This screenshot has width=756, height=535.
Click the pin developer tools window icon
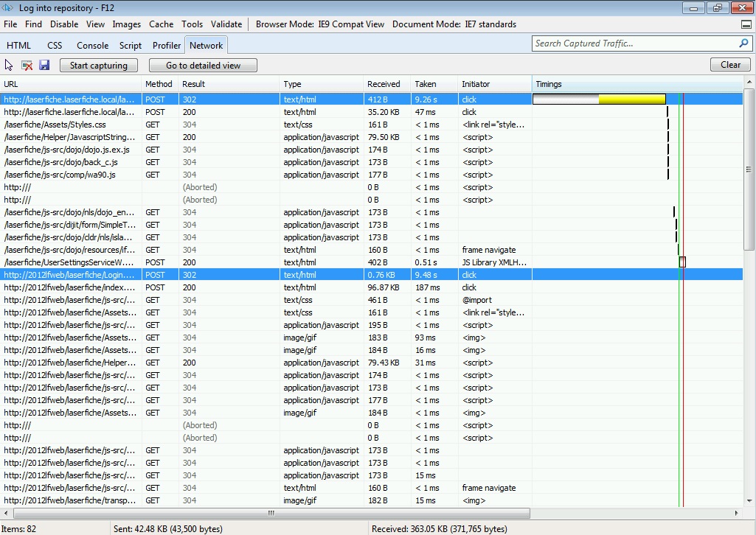[746, 24]
